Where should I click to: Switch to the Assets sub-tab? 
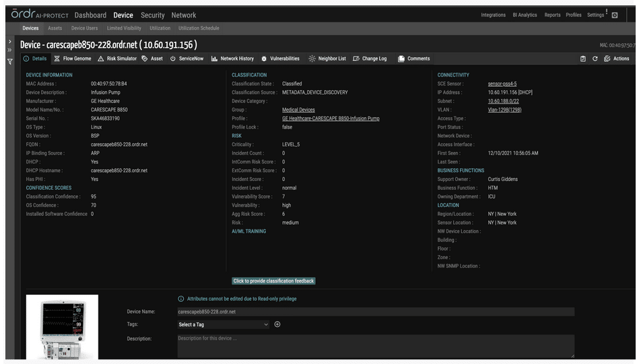[x=55, y=28]
